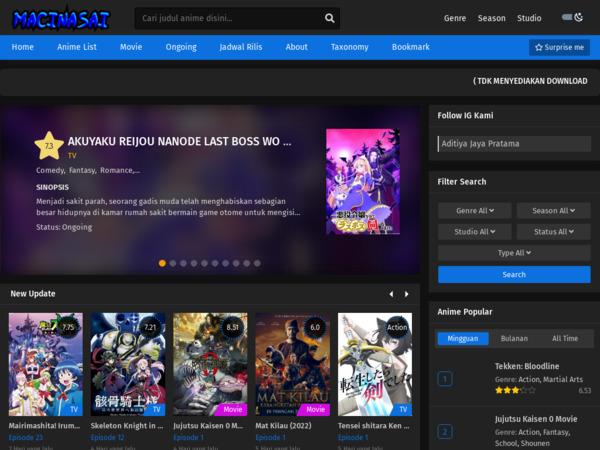Expand Type All dropdown

(x=514, y=253)
